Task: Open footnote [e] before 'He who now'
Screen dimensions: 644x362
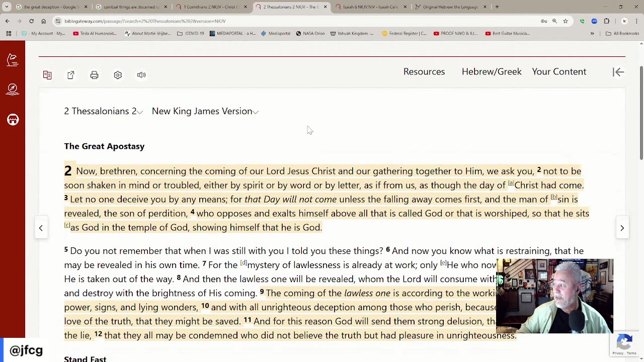Action: pyautogui.click(x=443, y=263)
